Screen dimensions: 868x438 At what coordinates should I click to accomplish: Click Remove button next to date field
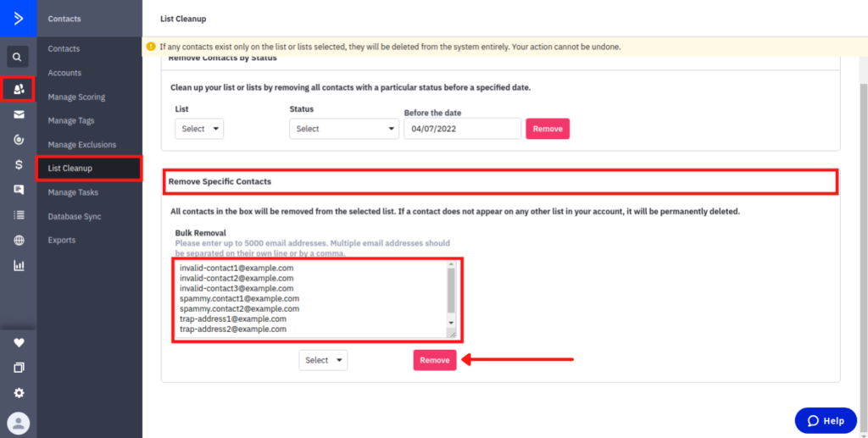pyautogui.click(x=548, y=129)
